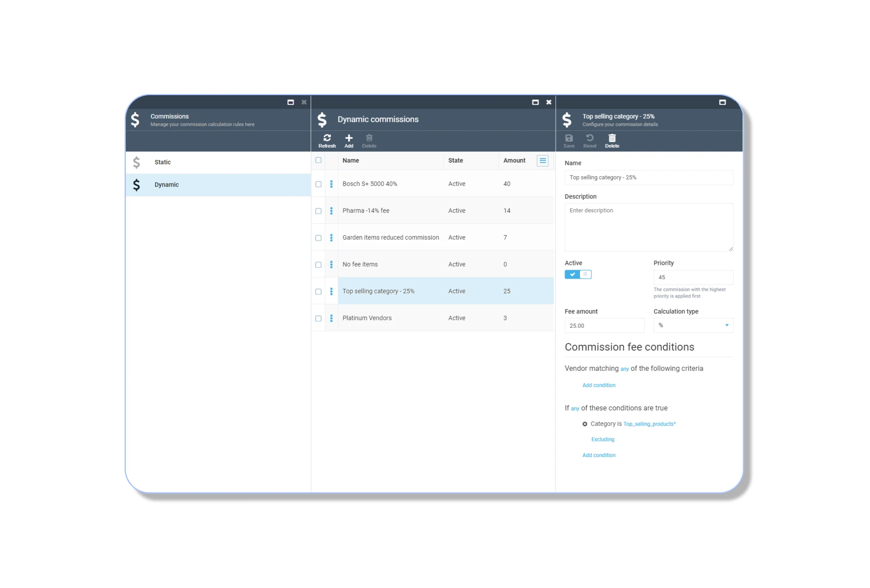
Task: Click the Description text area
Action: [649, 227]
